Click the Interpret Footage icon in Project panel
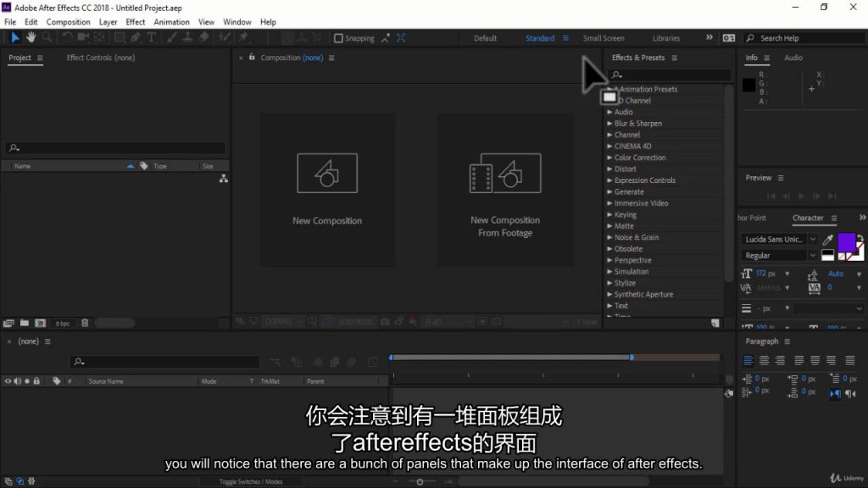 coord(8,323)
